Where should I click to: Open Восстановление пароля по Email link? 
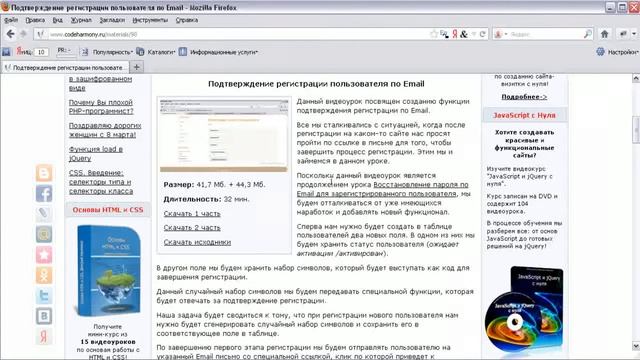(x=382, y=189)
